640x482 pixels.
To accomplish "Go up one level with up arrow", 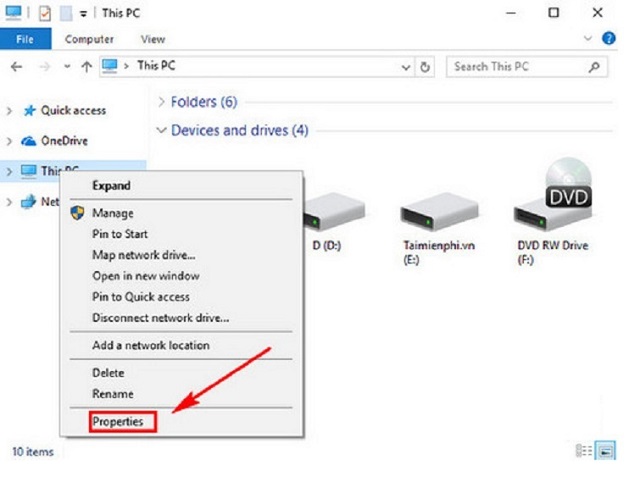I will [86, 67].
